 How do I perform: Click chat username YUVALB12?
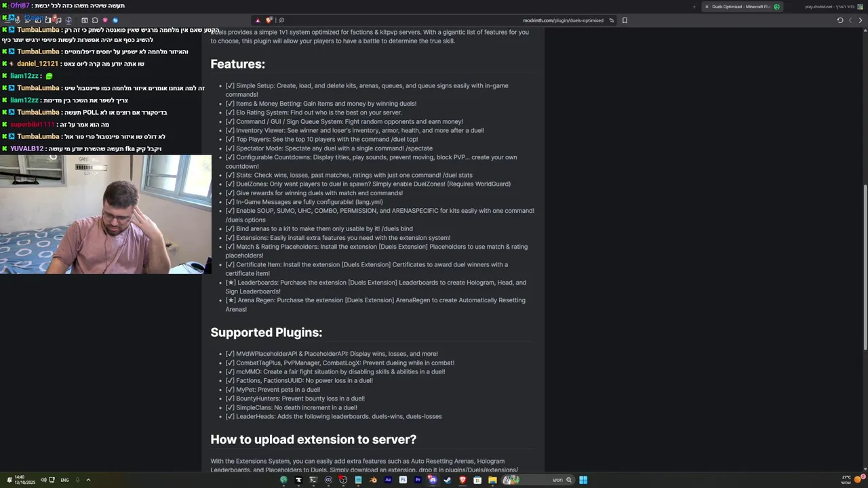pos(26,149)
